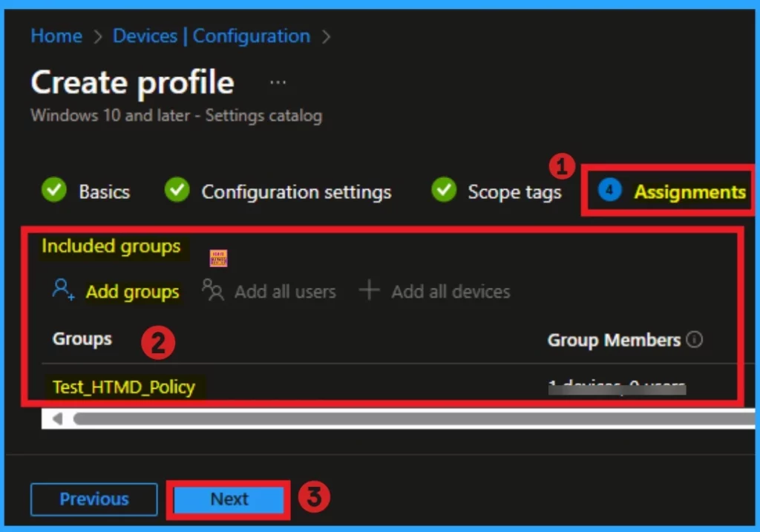Open the Devices | Configuration breadcrumb

(212, 36)
